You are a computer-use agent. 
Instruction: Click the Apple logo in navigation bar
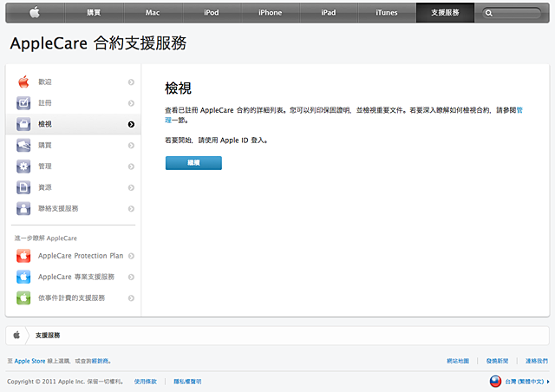coord(35,13)
